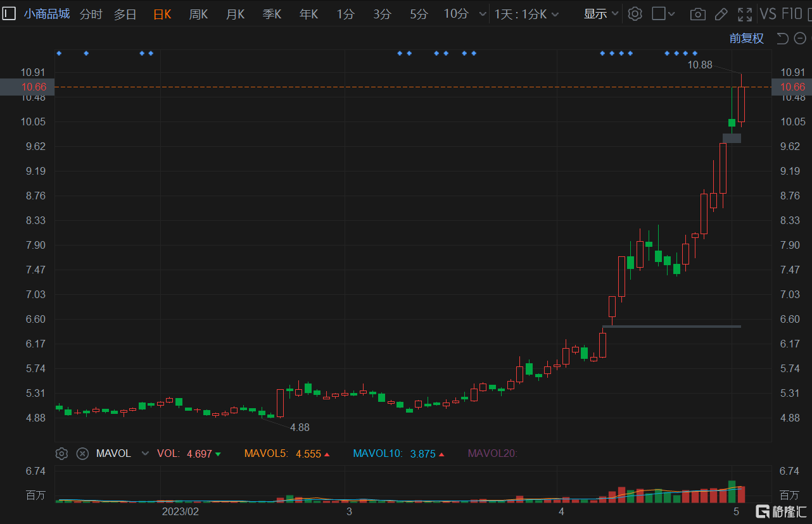Switch to the 1分 minute chart
The image size is (812, 524).
pos(345,14)
